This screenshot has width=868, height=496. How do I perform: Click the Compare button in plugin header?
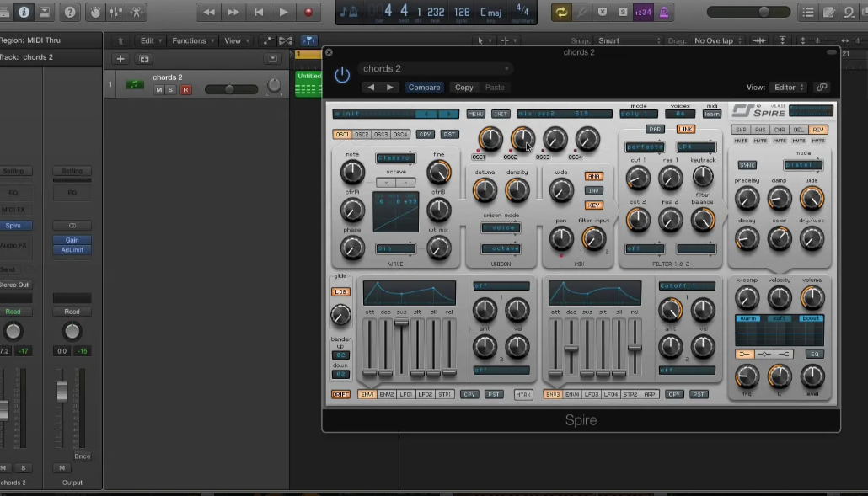(424, 88)
